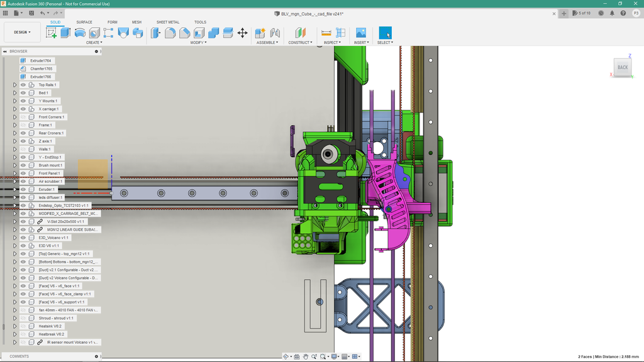The width and height of the screenshot is (644, 362).
Task: Select the Pan tool in the navigation bar
Action: pyautogui.click(x=306, y=356)
